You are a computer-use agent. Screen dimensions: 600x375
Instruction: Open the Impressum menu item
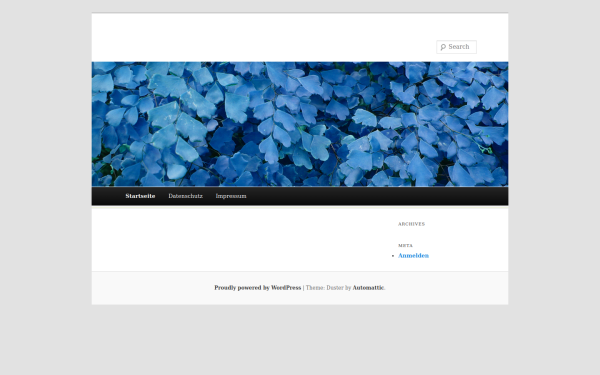pyautogui.click(x=231, y=196)
